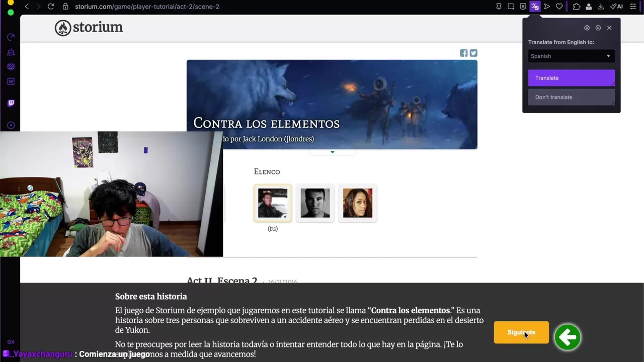Click the green macOS maximize button
This screenshot has width=644, height=362.
coord(11,13)
